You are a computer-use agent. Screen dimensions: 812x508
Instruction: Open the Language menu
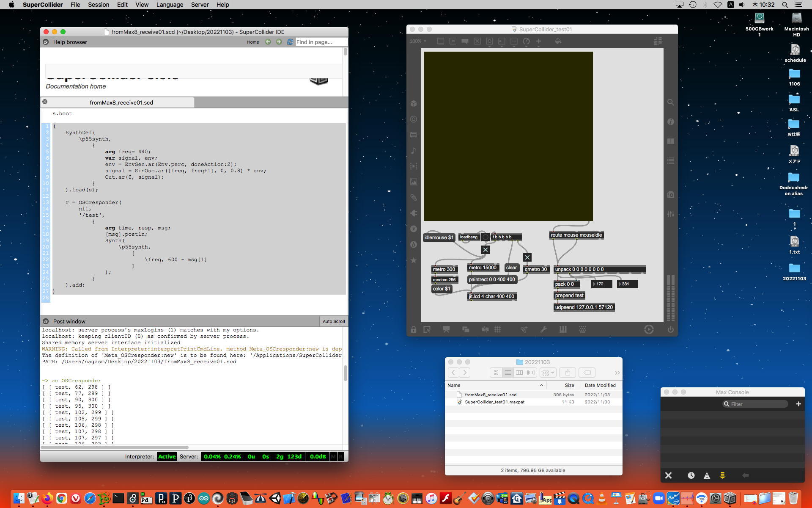(x=170, y=5)
